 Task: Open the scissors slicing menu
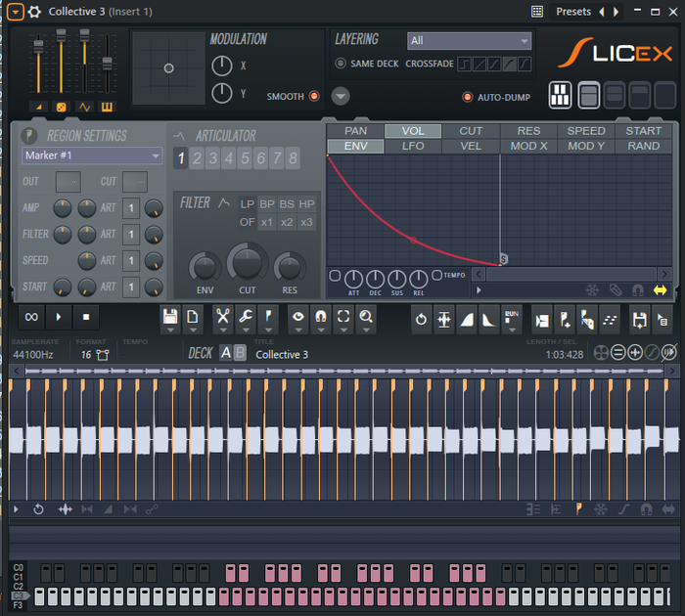pyautogui.click(x=223, y=319)
